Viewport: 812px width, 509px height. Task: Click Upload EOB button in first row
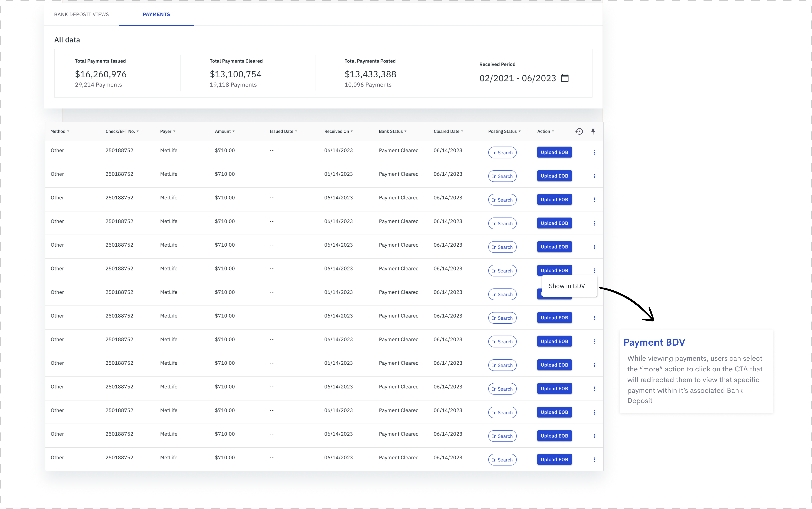[554, 152]
